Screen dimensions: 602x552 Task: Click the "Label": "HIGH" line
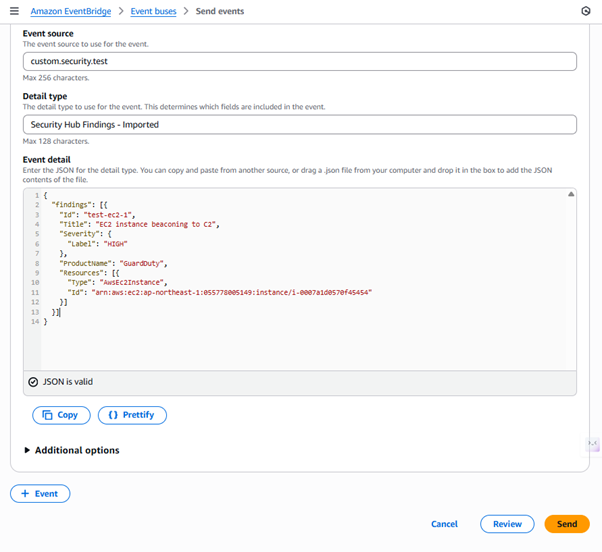(x=98, y=244)
